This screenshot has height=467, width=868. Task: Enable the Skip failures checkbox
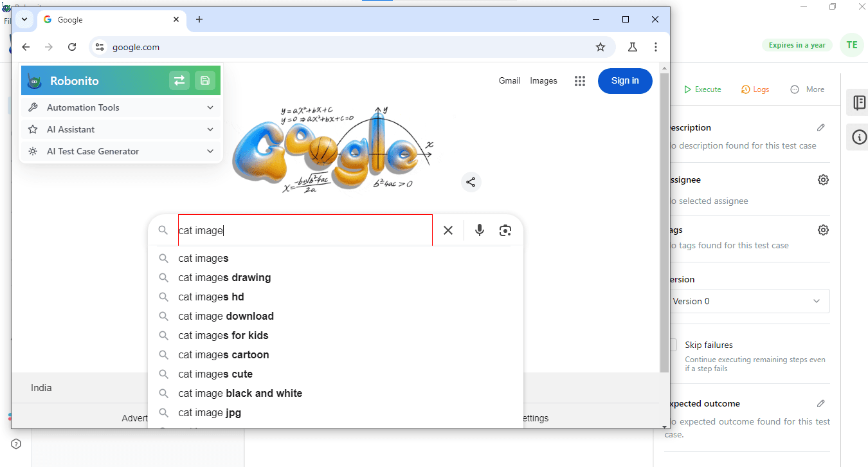click(673, 345)
